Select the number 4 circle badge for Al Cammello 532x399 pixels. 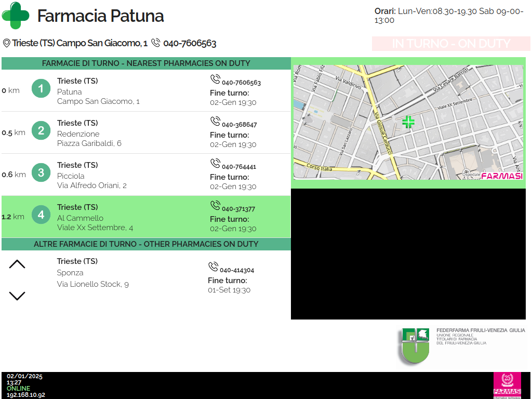point(41,215)
